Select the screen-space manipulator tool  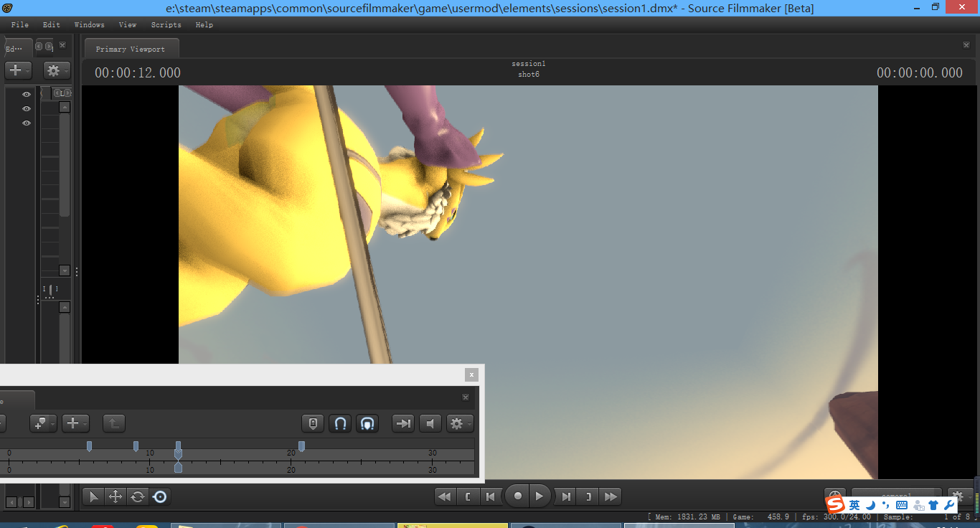coord(160,496)
